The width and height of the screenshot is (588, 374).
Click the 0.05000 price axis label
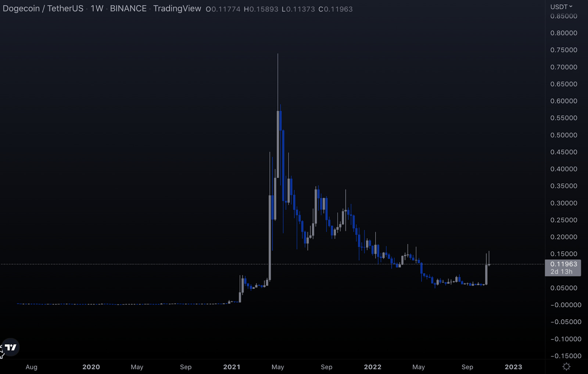564,288
